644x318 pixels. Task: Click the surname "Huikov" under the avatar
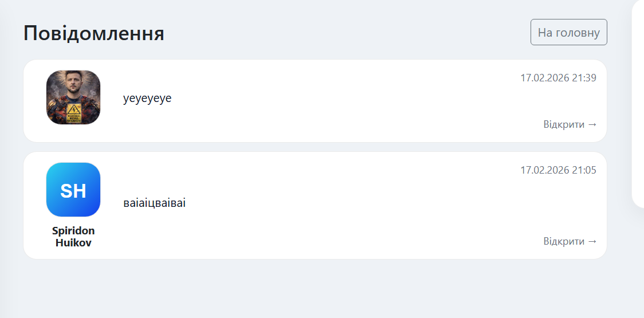[73, 242]
